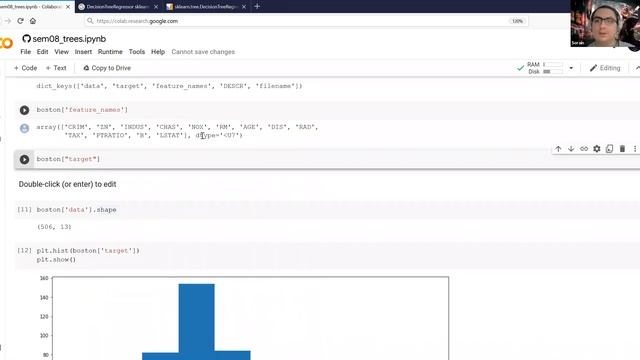Open the RAM/Disk runtime dropdown arrow
This screenshot has height=360, width=640.
click(x=571, y=68)
